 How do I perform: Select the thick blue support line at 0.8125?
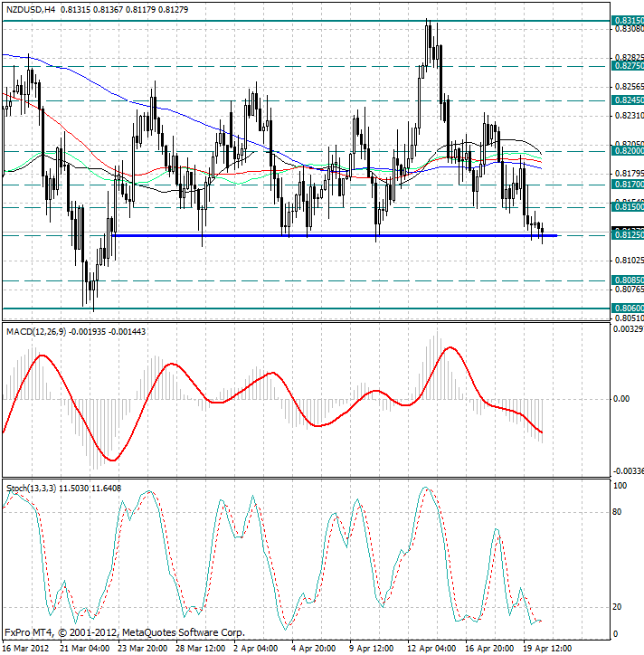click(334, 236)
